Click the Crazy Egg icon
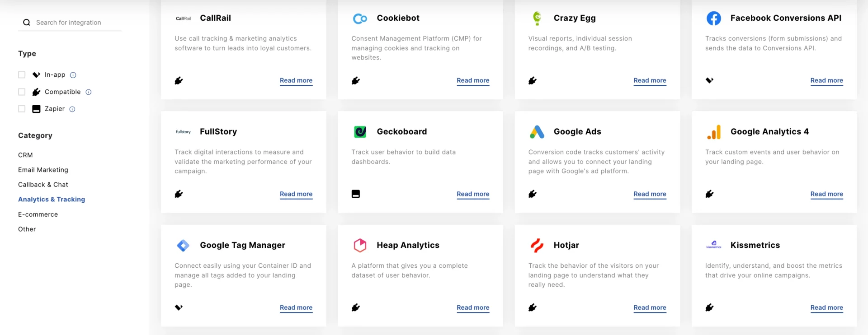 point(537,19)
